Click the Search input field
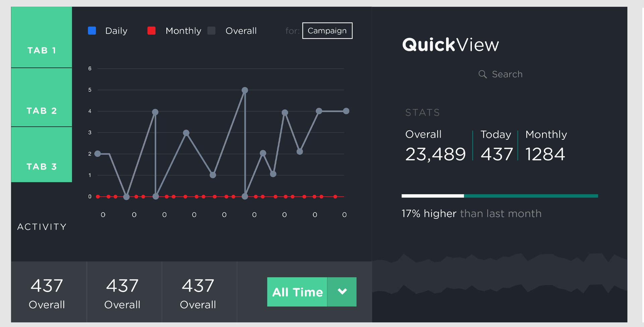Viewport: 644px width, 327px height. (507, 74)
